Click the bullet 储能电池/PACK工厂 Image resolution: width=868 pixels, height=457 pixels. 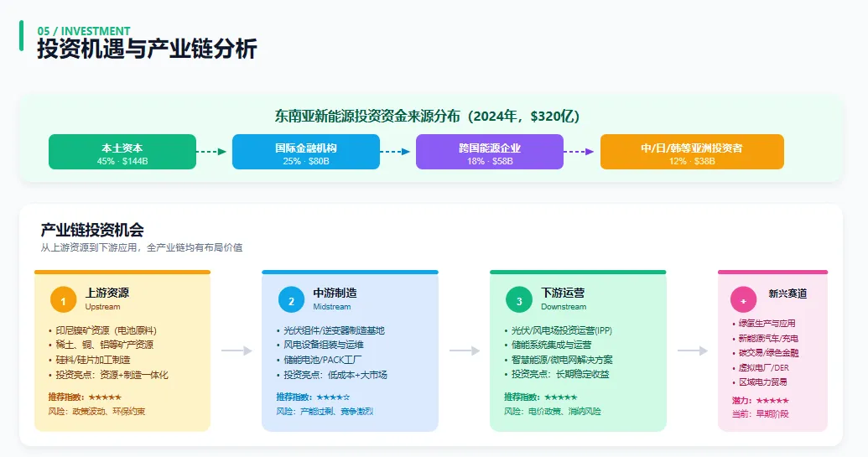322,360
